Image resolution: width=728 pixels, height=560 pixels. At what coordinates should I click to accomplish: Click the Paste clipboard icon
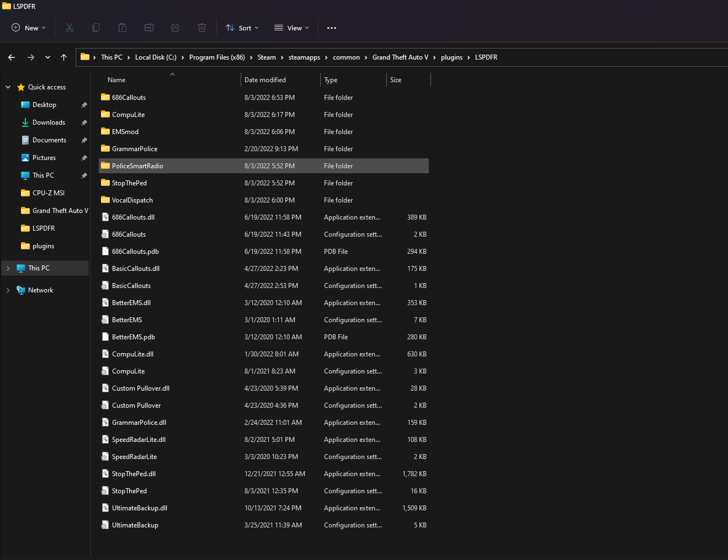pos(123,28)
